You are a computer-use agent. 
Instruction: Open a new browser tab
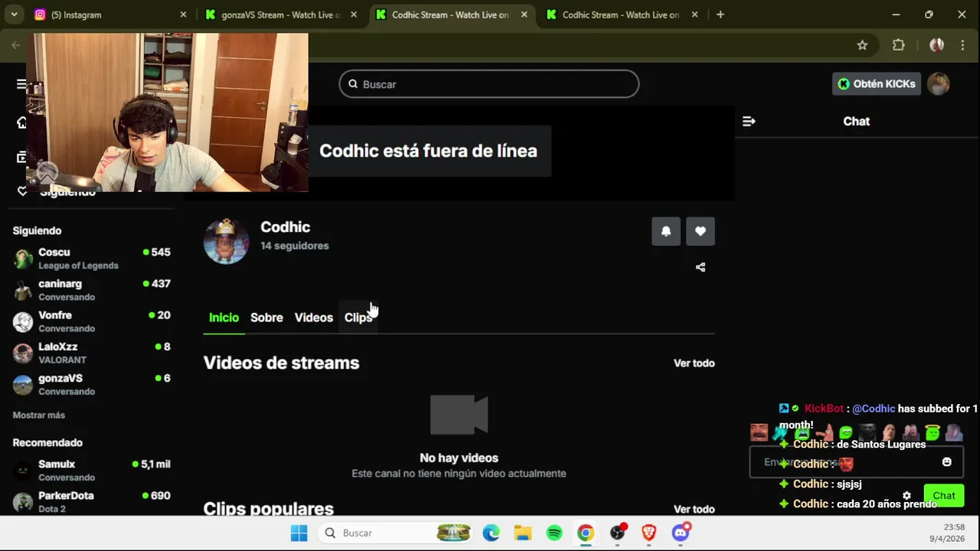(x=720, y=15)
